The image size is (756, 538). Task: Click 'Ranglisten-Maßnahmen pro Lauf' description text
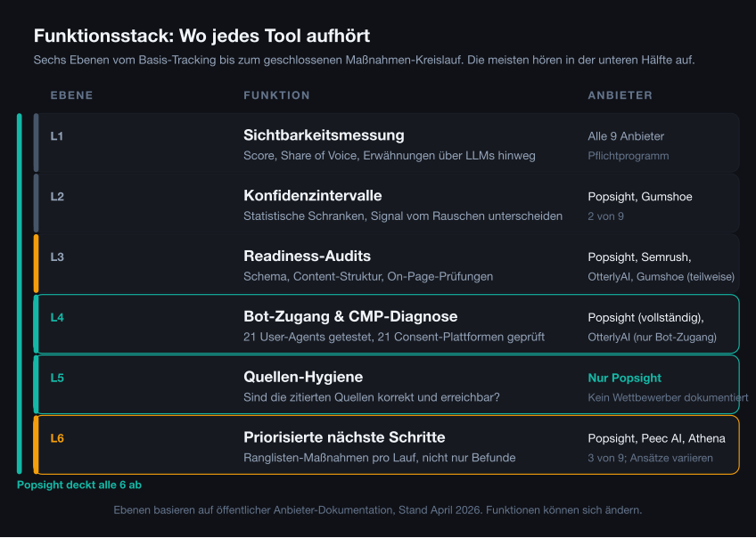coord(380,458)
